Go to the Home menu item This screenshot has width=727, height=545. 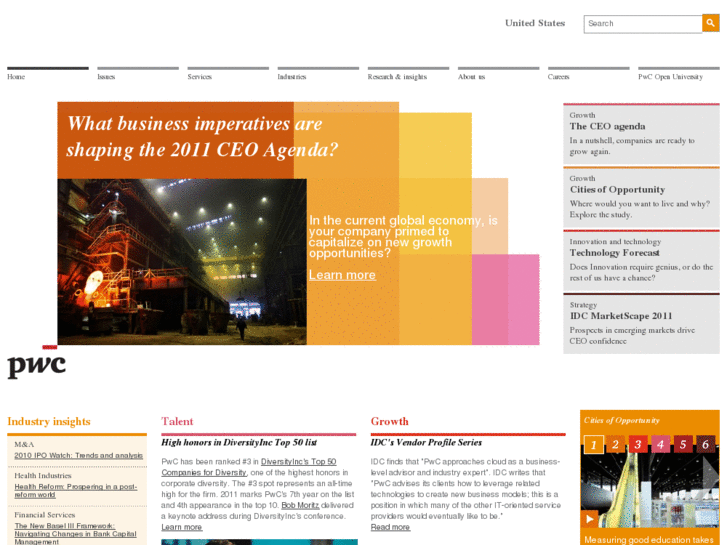[x=16, y=77]
